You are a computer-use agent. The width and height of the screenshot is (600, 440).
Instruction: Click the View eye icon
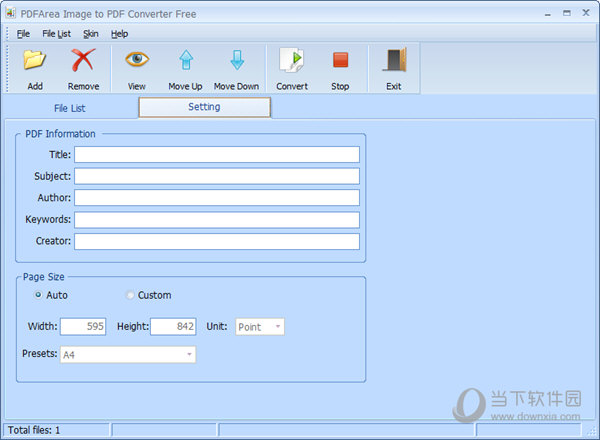tap(137, 59)
